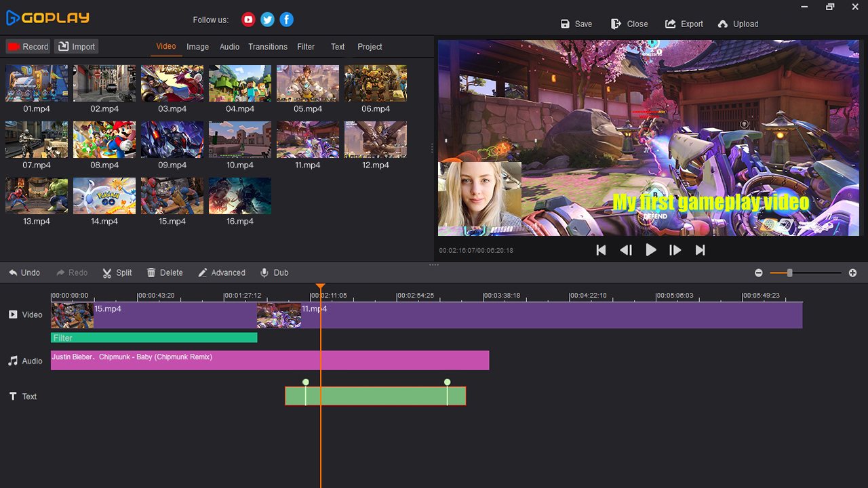Open Advanced editing options
This screenshot has width=868, height=488.
(x=222, y=272)
